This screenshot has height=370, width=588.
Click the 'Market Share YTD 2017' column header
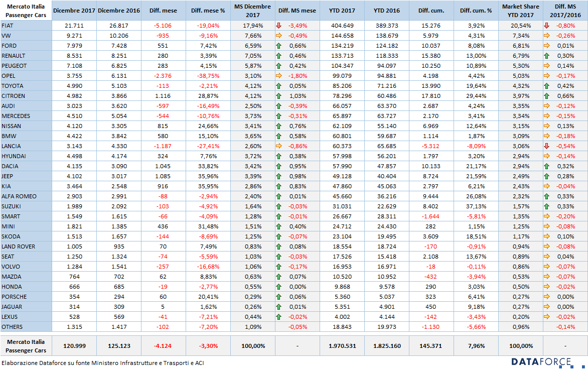tap(521, 11)
